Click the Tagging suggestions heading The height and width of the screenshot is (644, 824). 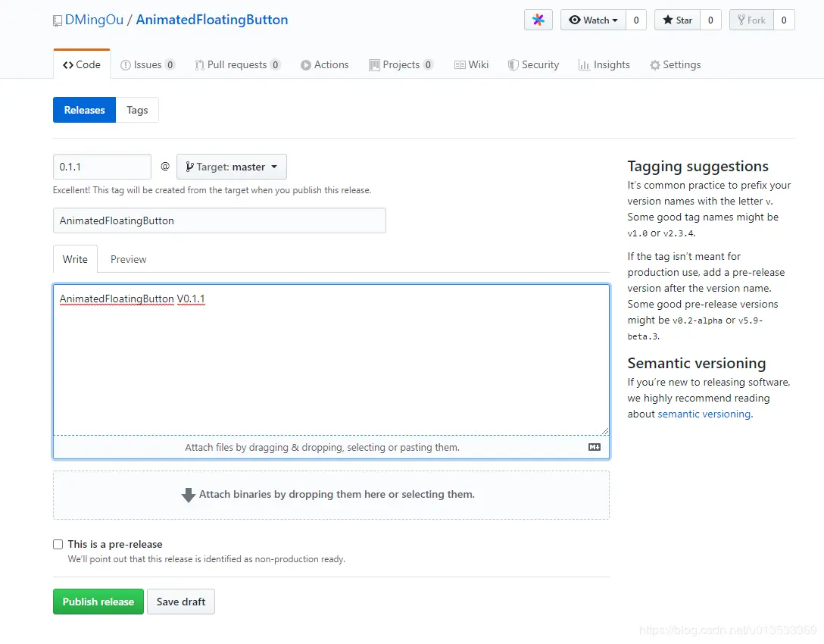coord(698,166)
